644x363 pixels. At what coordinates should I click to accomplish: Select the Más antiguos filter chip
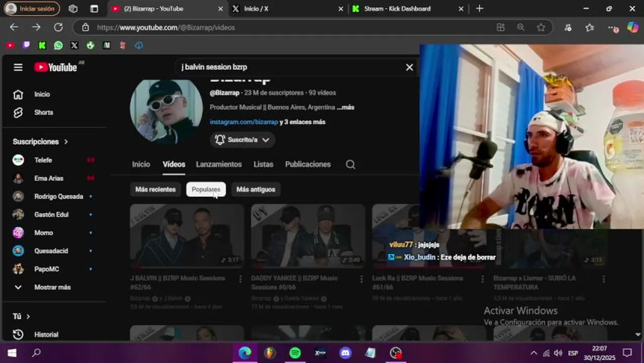tap(255, 190)
